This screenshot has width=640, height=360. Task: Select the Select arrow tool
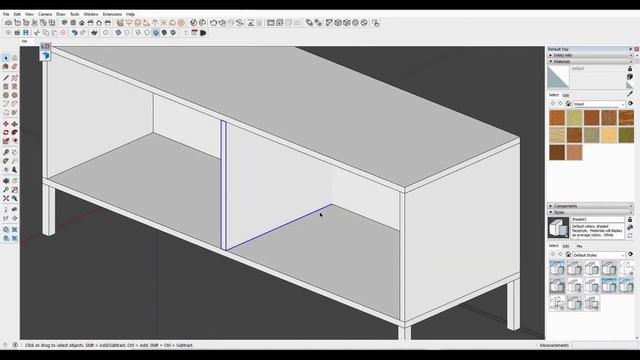coord(6,58)
